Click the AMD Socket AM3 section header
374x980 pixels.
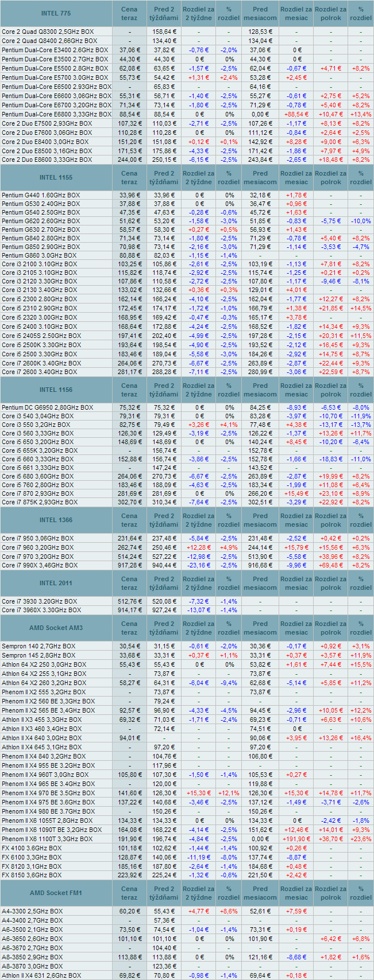coord(56,628)
